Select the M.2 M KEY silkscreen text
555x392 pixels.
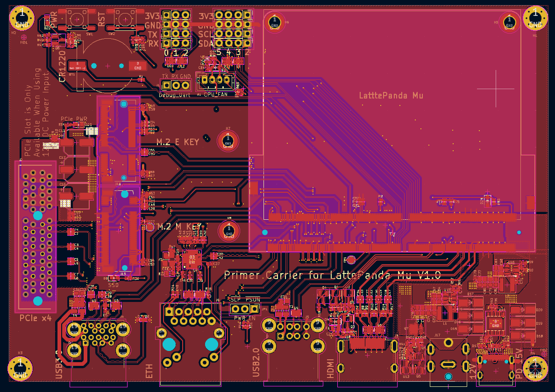pos(179,227)
